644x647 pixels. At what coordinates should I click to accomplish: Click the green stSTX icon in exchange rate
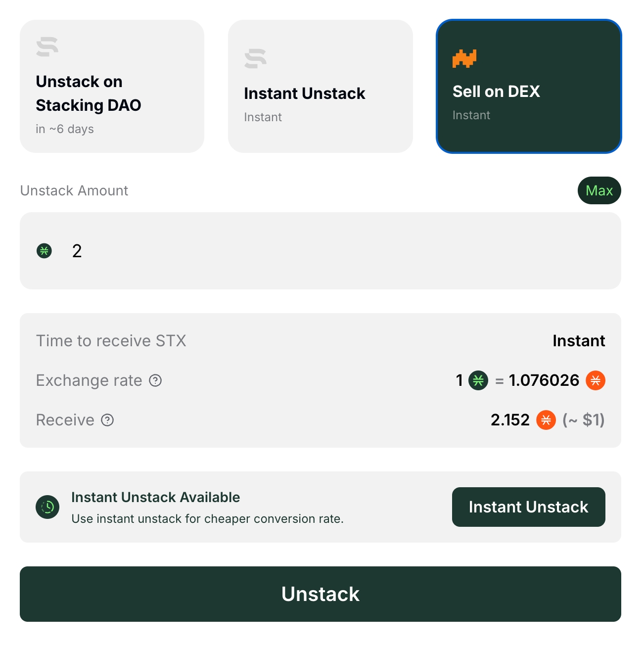[478, 380]
